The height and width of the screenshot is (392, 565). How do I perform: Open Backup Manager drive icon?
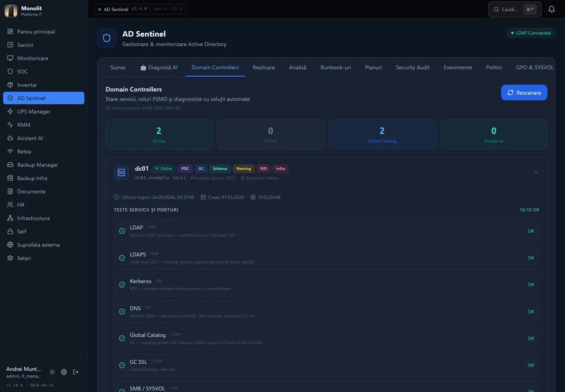coord(10,165)
